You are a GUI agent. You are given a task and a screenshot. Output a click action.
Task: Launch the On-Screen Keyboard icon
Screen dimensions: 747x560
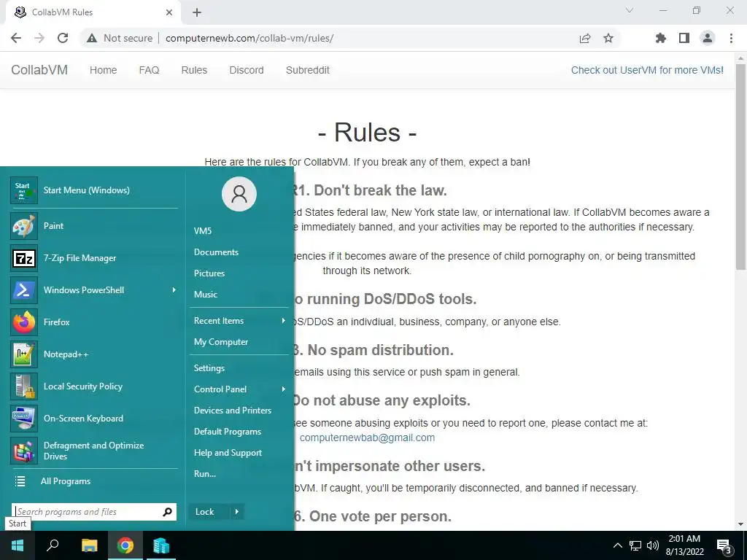[x=24, y=419]
